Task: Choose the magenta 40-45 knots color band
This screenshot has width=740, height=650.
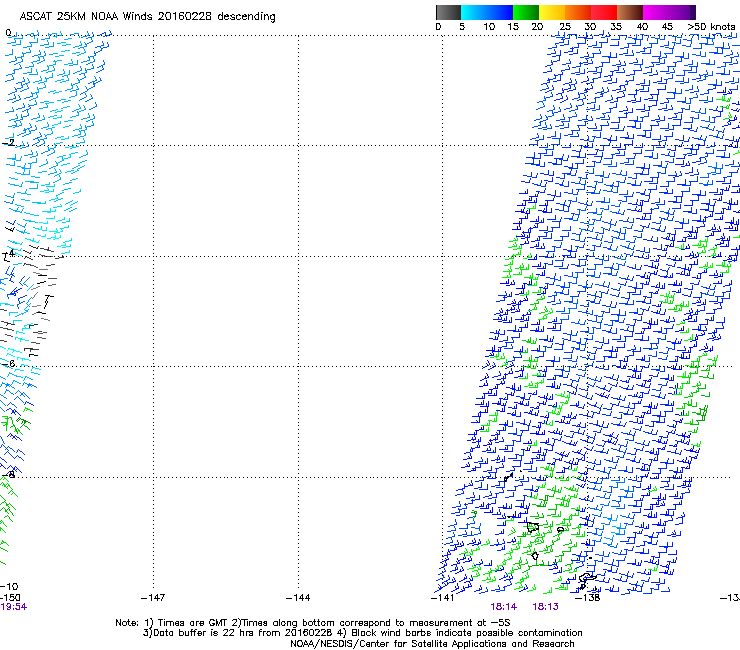Action: [x=656, y=12]
